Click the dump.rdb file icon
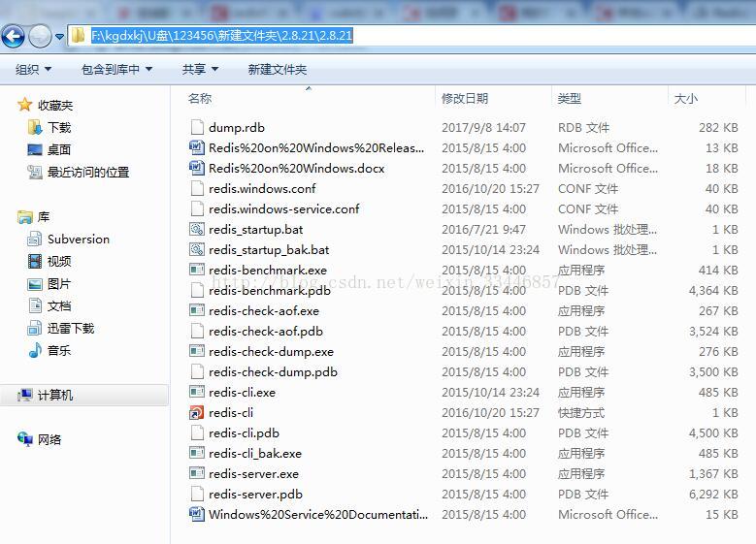The image size is (756, 544). click(x=197, y=128)
